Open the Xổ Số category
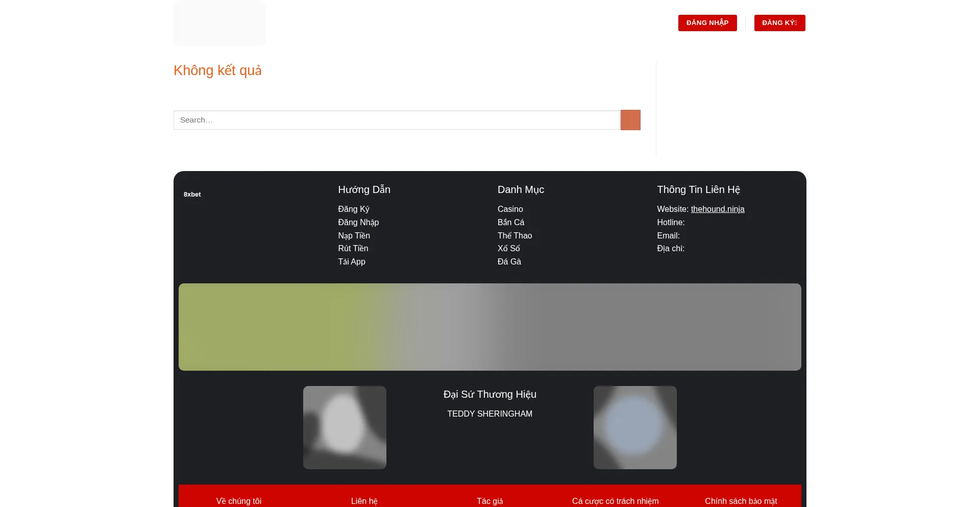 [508, 249]
